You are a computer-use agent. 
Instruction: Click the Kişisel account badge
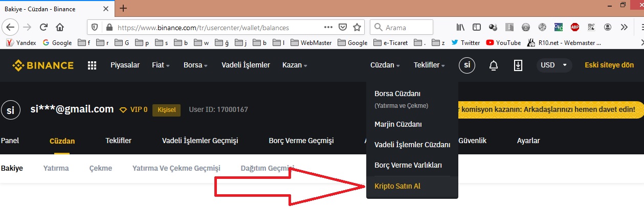pyautogui.click(x=167, y=110)
